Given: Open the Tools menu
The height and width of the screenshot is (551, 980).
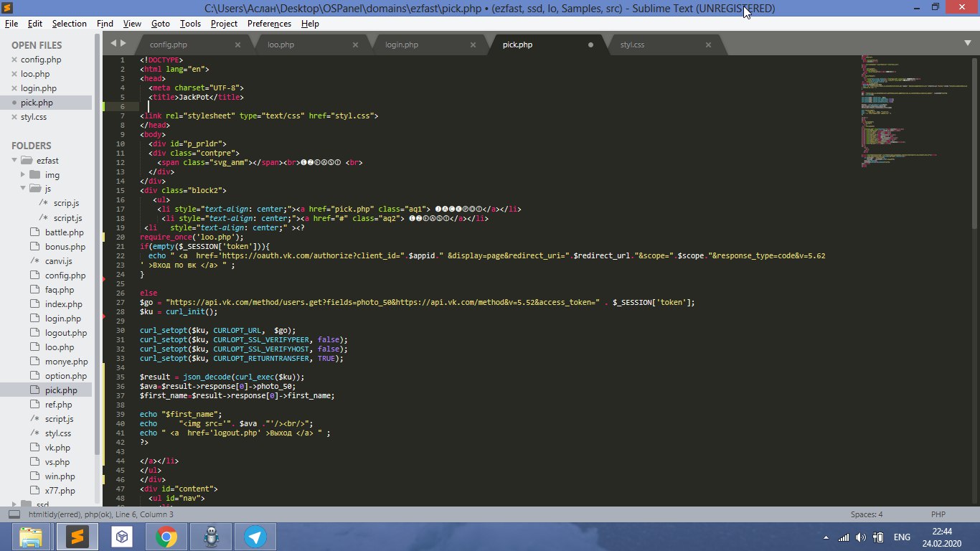Looking at the screenshot, I should pos(191,24).
